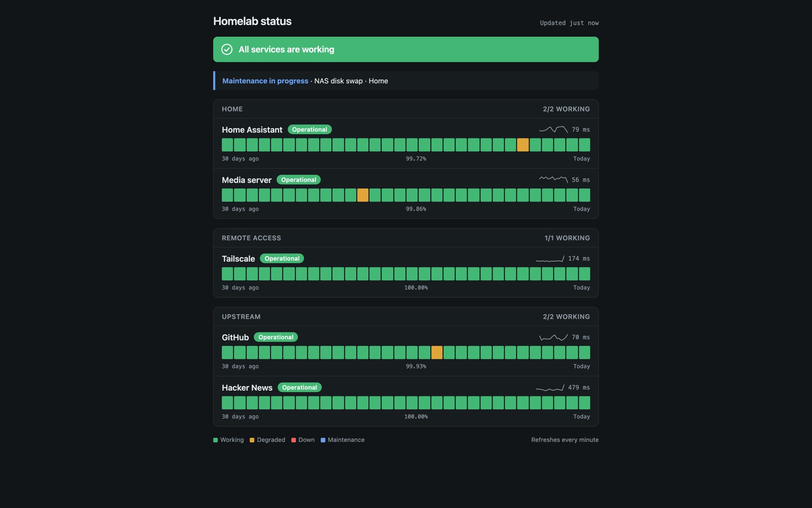Click the Home Assistant service name
Screen dimensions: 812x508
[252, 130]
